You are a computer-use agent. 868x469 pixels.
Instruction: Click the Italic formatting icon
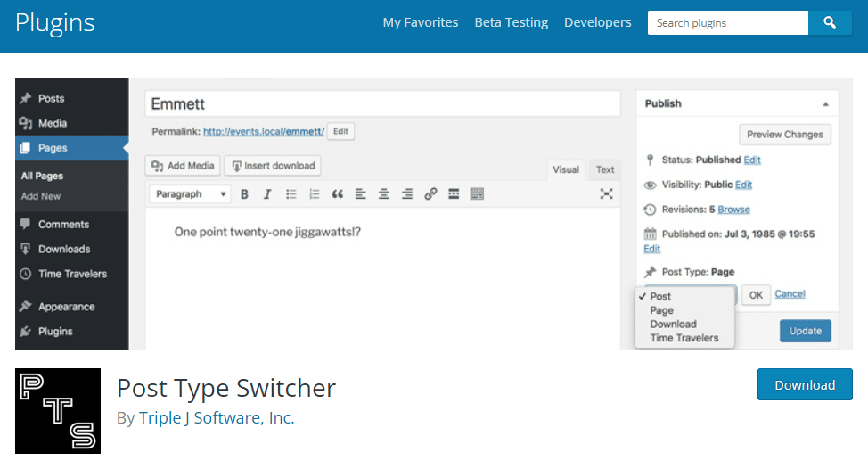267,194
